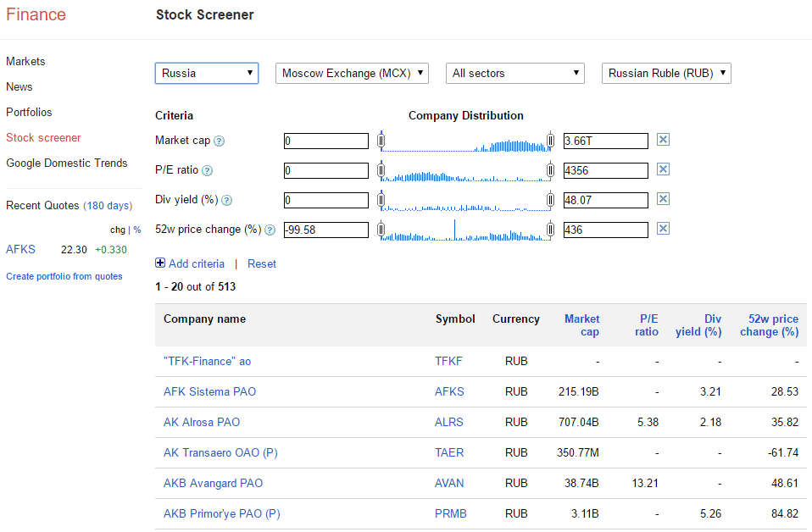The height and width of the screenshot is (532, 812).
Task: Click the 52w maximum field 436
Action: (x=606, y=230)
